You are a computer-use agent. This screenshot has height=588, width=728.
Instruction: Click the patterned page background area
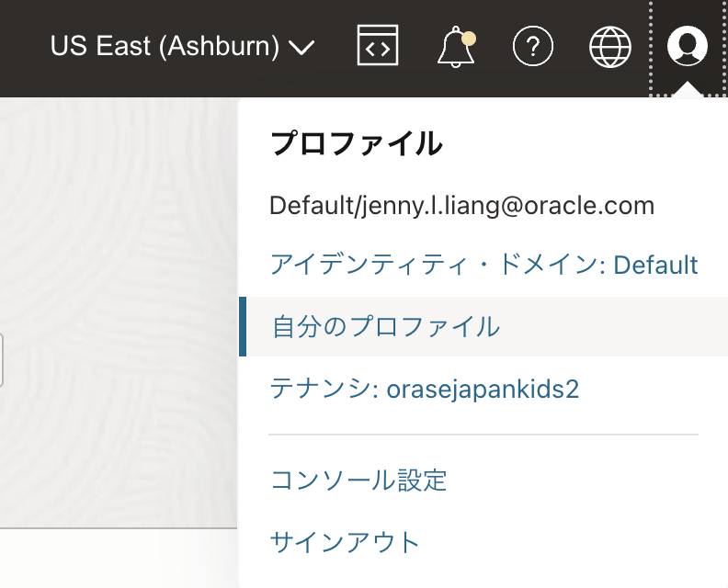click(119, 230)
